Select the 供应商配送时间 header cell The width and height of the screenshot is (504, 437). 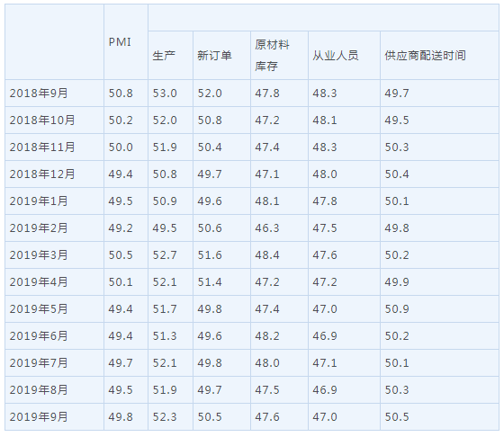425,56
